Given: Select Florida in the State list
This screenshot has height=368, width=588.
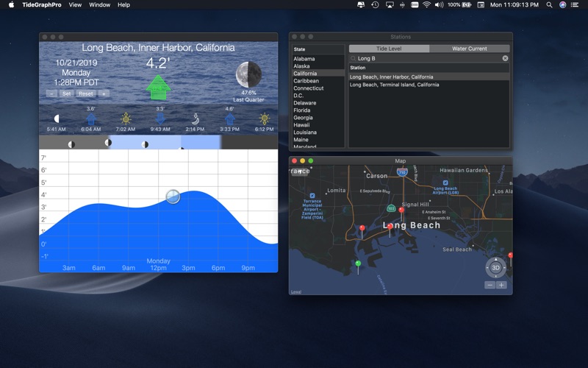Looking at the screenshot, I should (x=318, y=110).
